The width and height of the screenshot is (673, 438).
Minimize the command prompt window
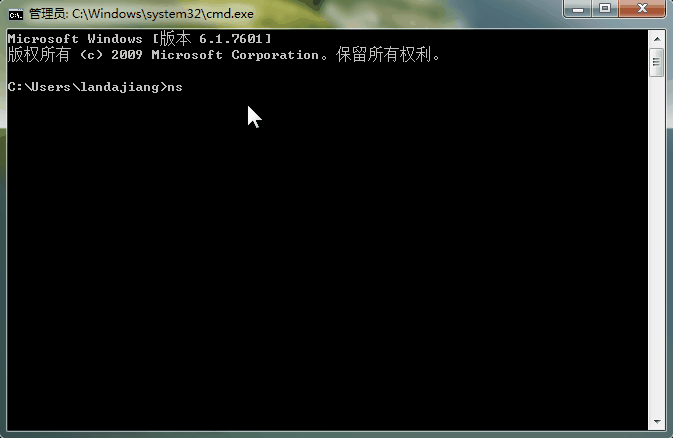[578, 9]
